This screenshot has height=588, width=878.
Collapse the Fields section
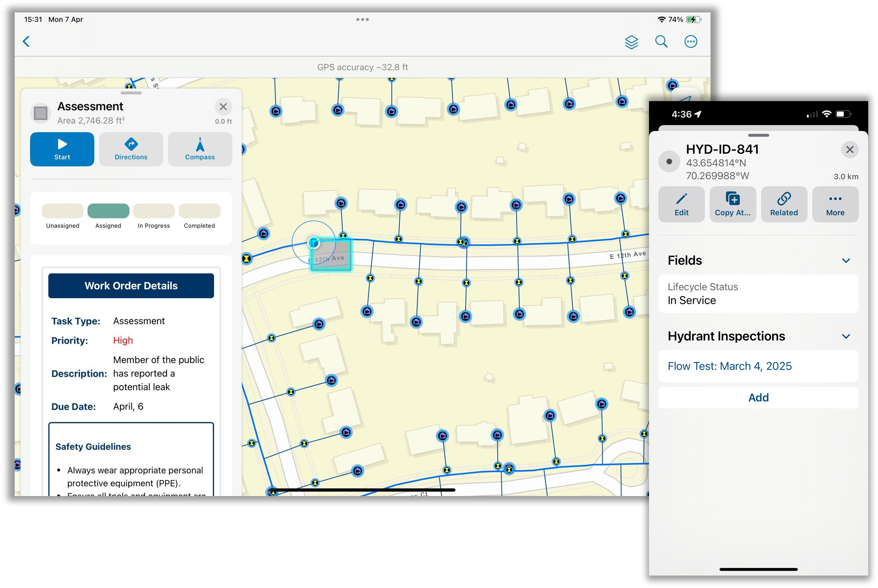(846, 260)
